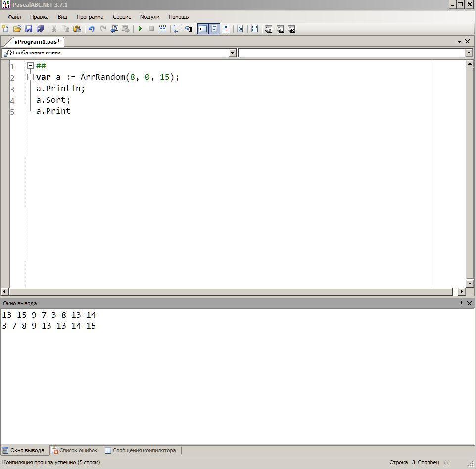
Task: Click the Компиляция прошла успешно status message
Action: [x=51, y=462]
